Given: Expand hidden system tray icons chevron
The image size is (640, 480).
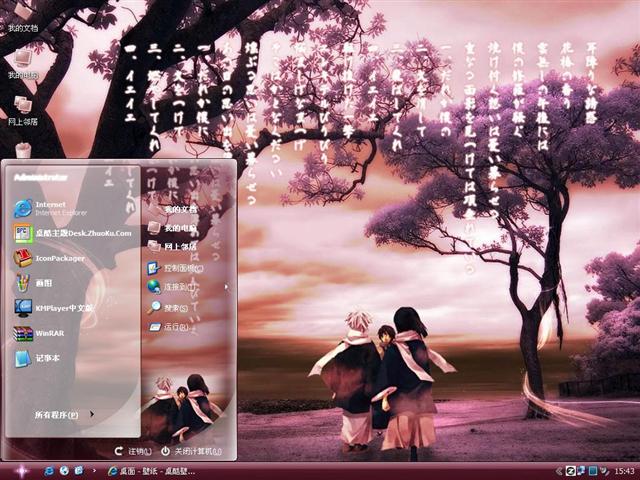Looking at the screenshot, I should click(559, 471).
